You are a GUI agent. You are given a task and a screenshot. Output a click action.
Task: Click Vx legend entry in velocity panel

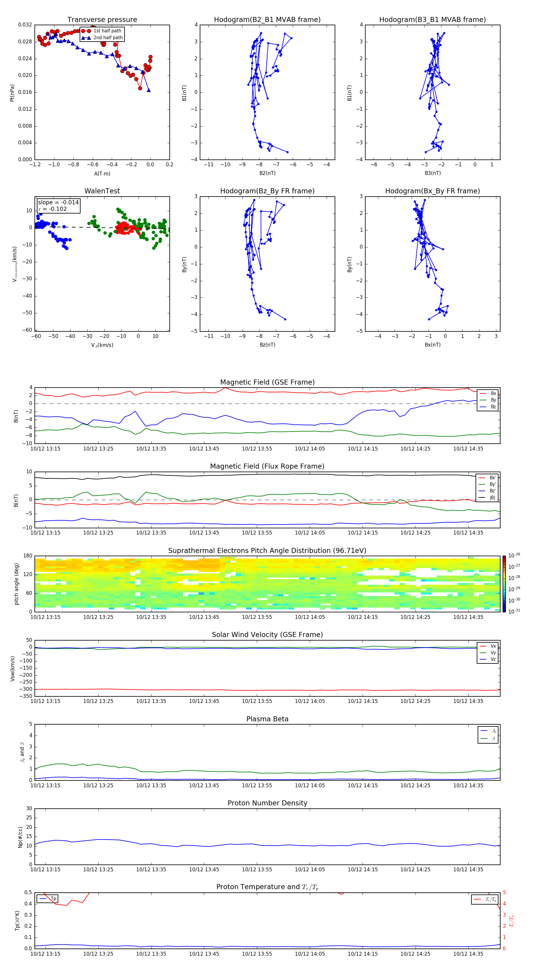(488, 646)
